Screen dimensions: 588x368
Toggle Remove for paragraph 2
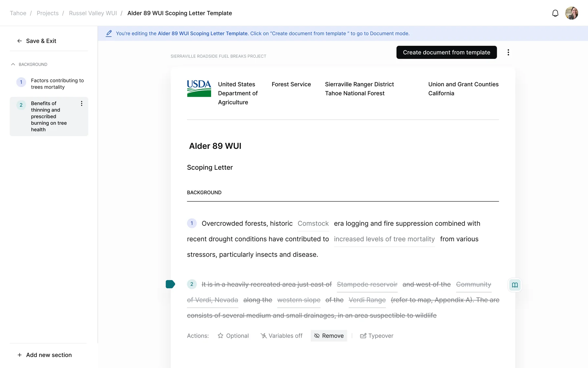point(329,336)
